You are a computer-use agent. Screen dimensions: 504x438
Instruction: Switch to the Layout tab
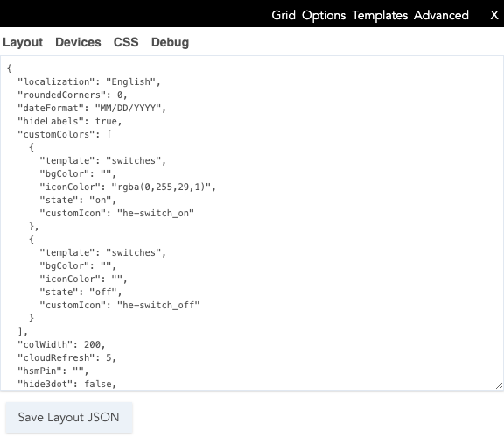pos(23,42)
